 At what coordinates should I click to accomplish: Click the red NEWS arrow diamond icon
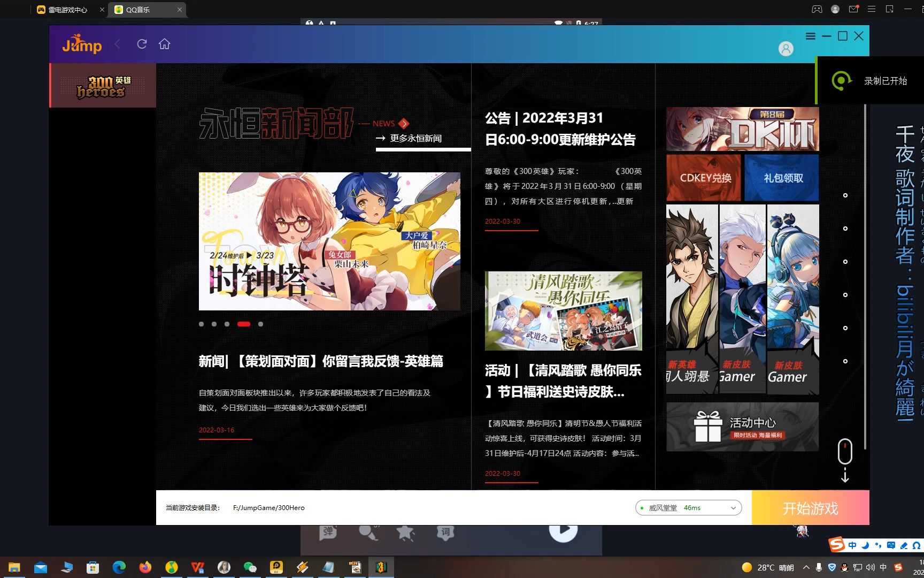[x=404, y=124]
